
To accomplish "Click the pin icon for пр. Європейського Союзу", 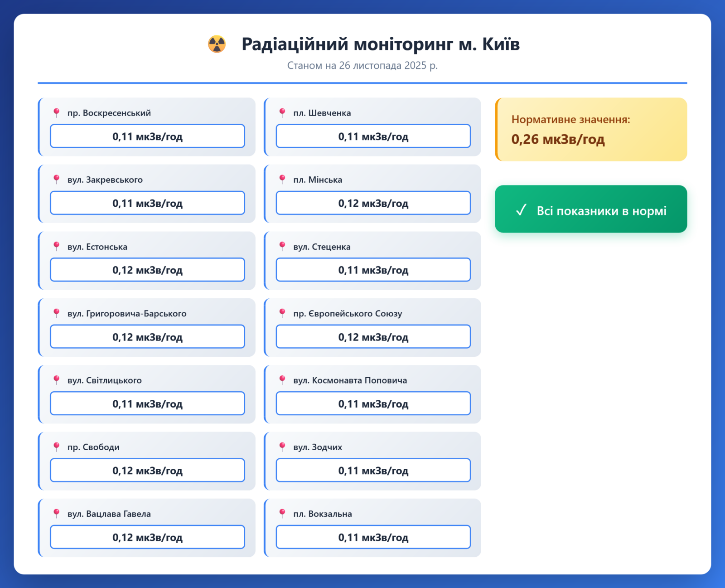I will (282, 313).
